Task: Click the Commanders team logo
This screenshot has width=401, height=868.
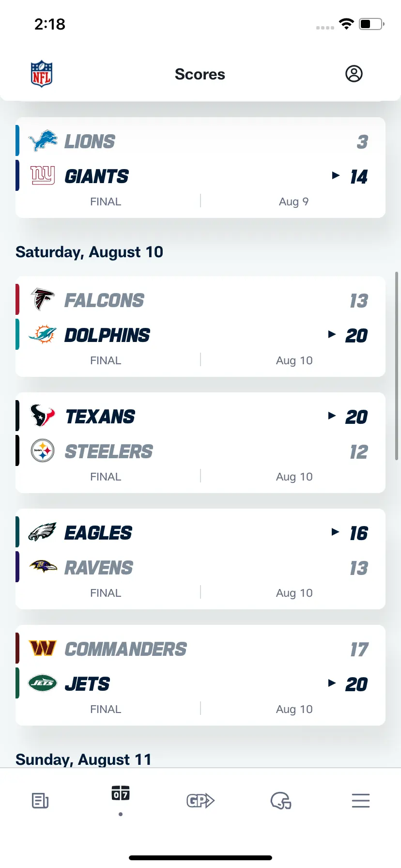Action: (43, 648)
